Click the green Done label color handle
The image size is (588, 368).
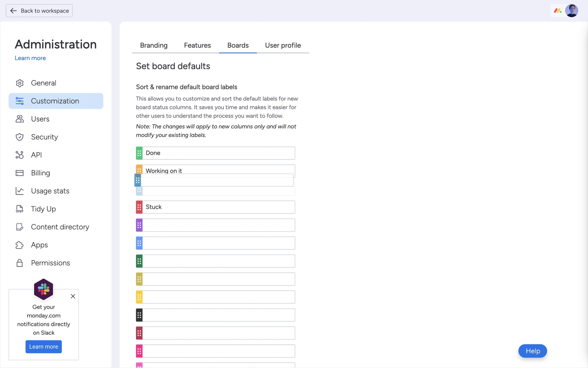tap(139, 153)
